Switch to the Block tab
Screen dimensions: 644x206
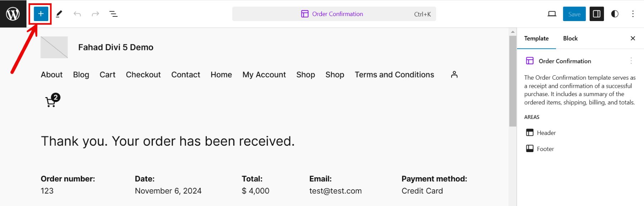click(570, 39)
